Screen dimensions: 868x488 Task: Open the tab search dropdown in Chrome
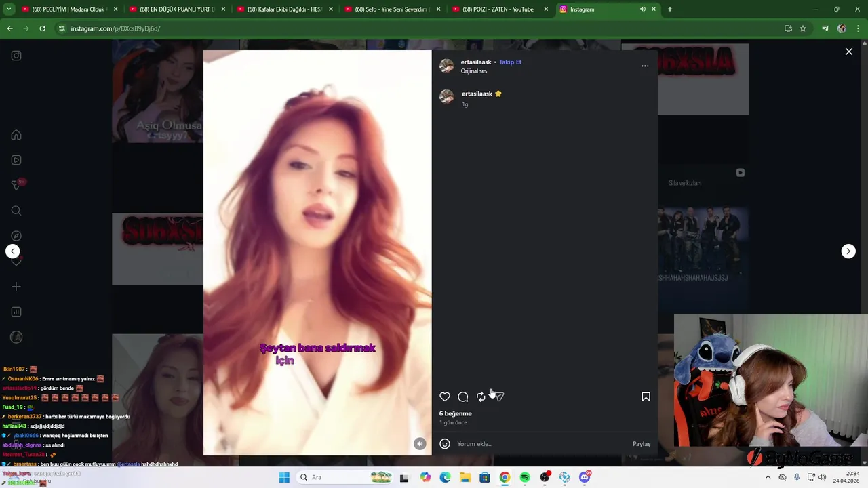click(9, 9)
